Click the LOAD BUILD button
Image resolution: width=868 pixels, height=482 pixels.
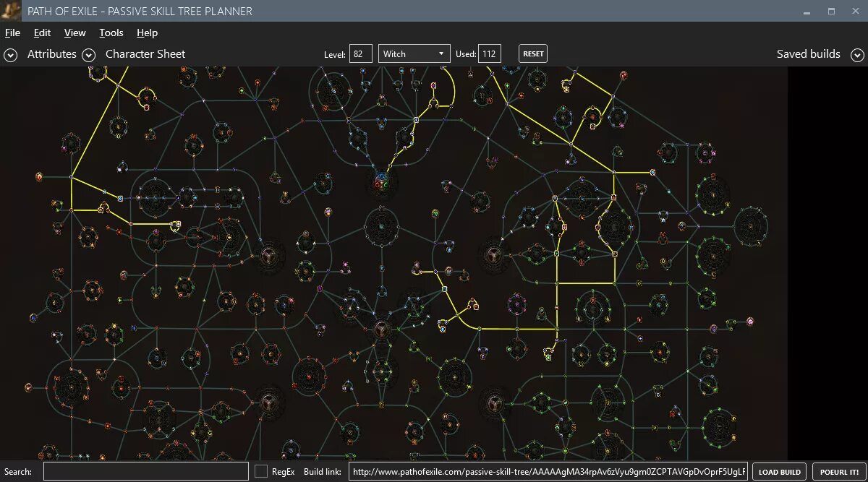coord(780,472)
